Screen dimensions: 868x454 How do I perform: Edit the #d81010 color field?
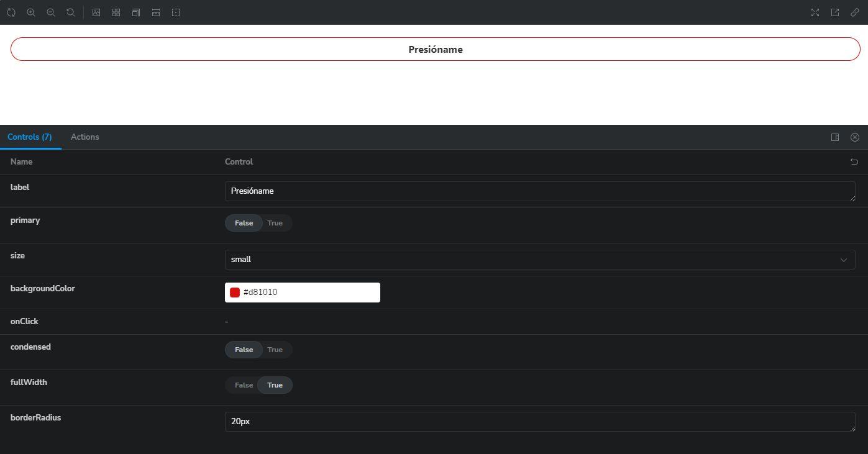click(303, 293)
